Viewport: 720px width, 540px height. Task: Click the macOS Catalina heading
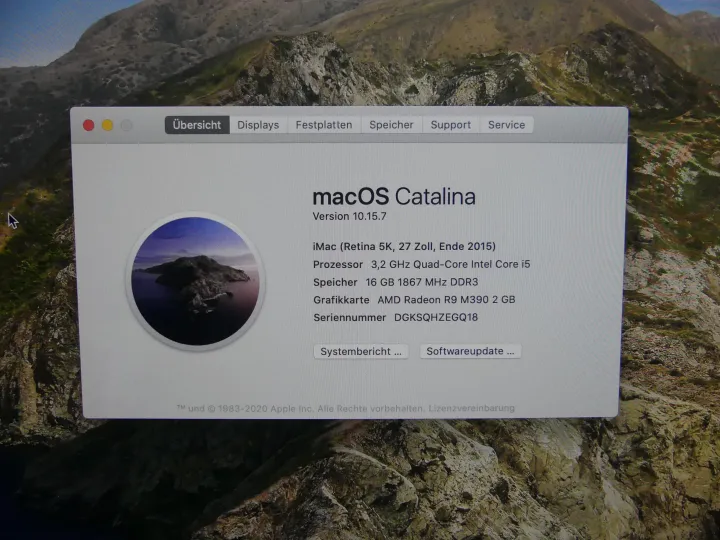pos(394,197)
